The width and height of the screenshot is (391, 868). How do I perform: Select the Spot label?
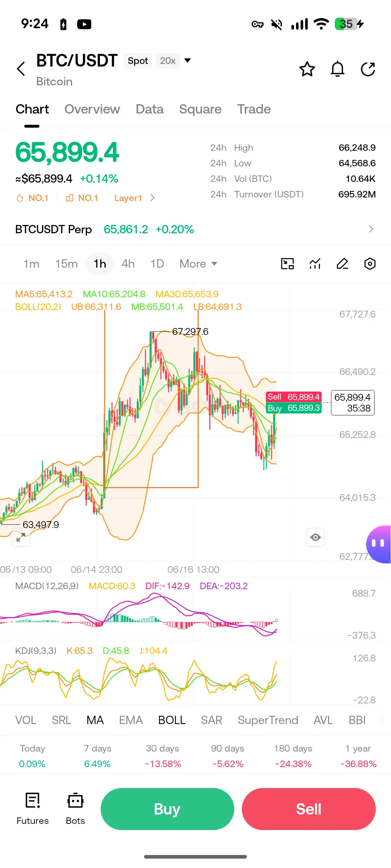point(138,61)
